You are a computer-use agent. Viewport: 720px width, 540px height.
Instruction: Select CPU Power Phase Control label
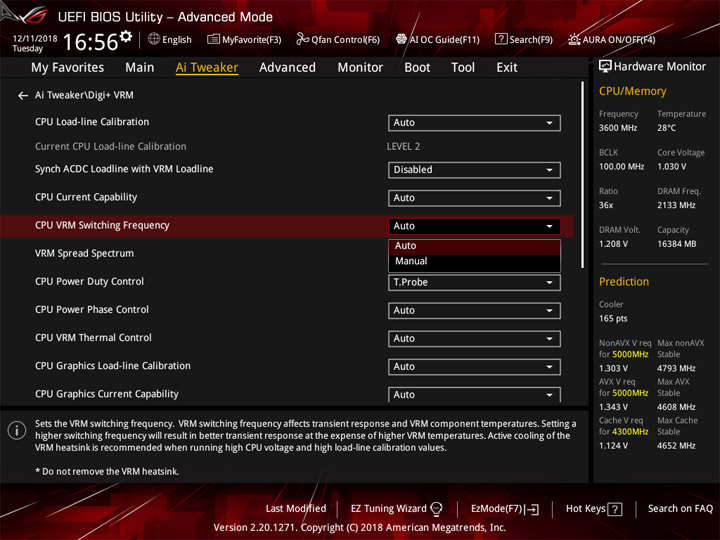tap(92, 310)
